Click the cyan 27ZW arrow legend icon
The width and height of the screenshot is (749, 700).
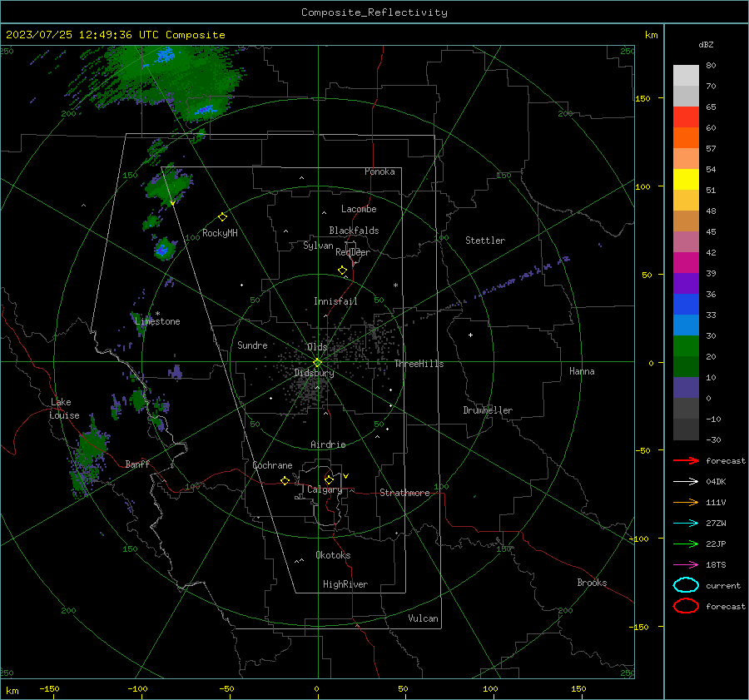pyautogui.click(x=686, y=524)
